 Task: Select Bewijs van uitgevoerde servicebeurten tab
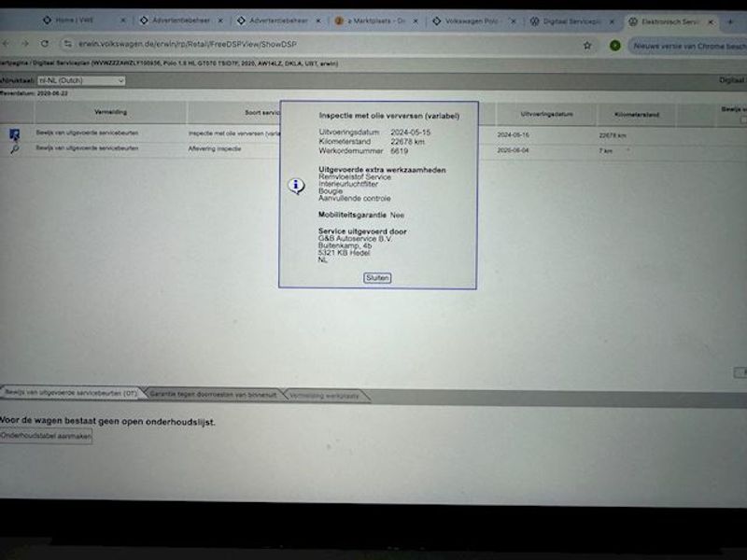coord(71,395)
